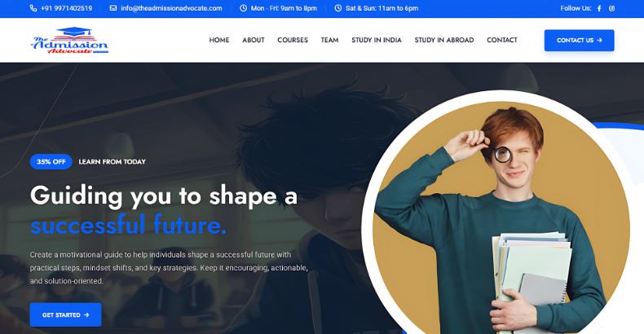Go to the About page

click(x=254, y=40)
